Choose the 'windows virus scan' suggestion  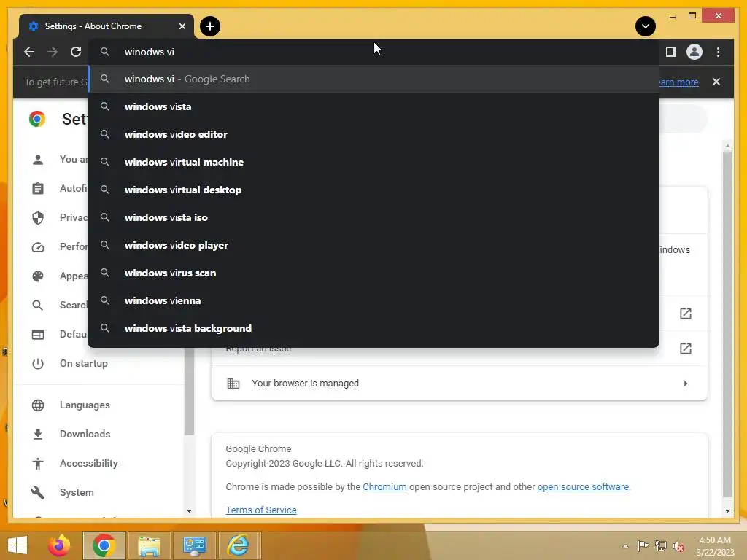pyautogui.click(x=373, y=273)
